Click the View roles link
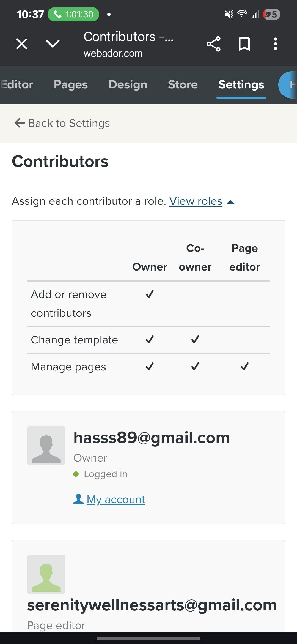 click(196, 201)
